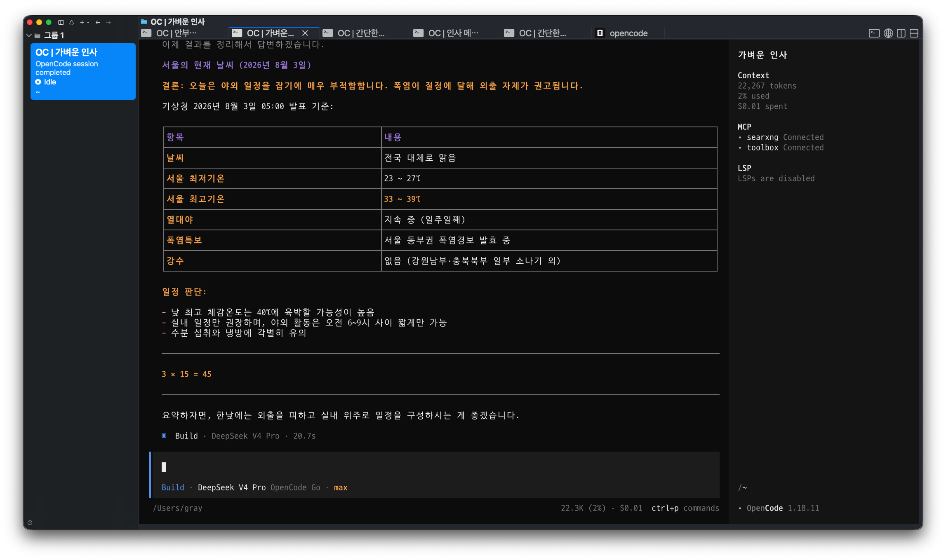Click the Build agent label in prompt
Screen dimensions: 946x560
(173, 487)
